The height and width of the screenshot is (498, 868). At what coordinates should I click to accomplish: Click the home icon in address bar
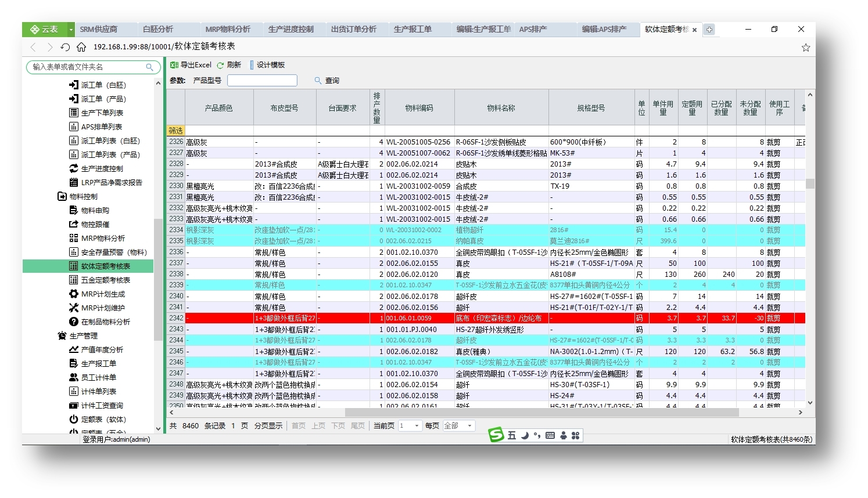coord(81,47)
